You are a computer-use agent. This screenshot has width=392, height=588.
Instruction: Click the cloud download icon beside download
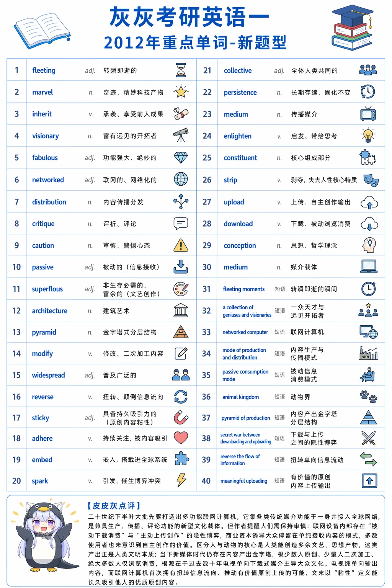pyautogui.click(x=369, y=224)
